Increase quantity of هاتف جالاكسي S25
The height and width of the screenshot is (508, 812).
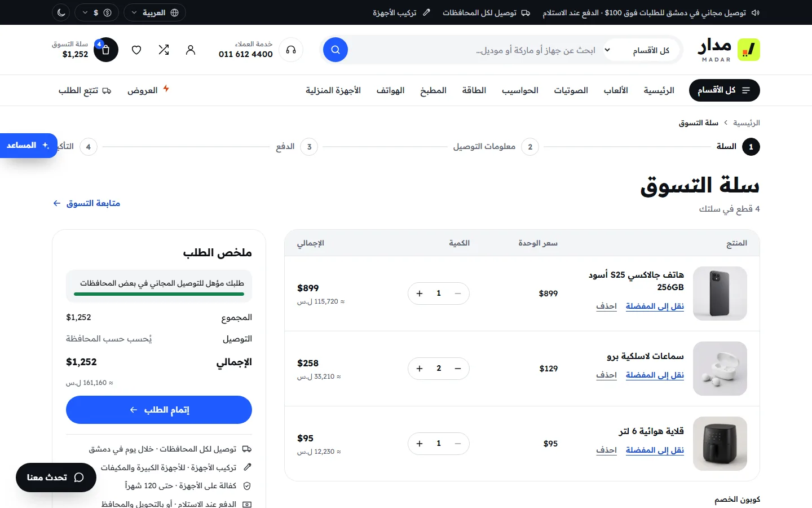point(420,294)
